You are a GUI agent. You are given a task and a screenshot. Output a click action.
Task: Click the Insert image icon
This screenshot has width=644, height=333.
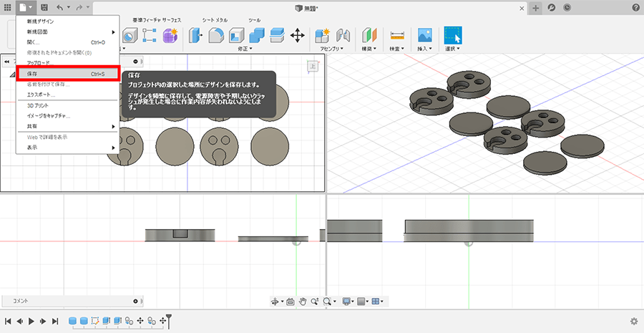point(425,34)
